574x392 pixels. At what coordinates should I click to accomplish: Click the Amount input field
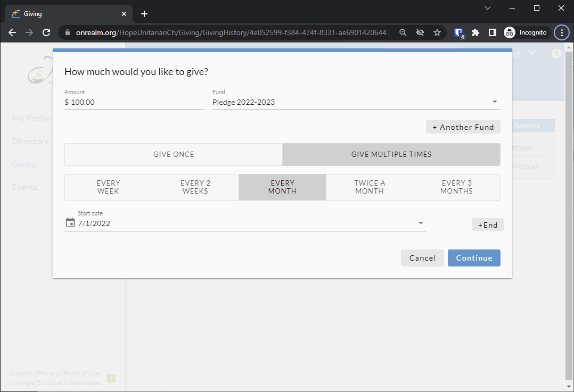click(x=134, y=102)
